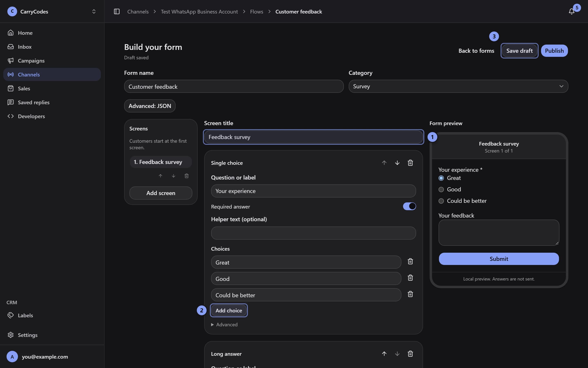Add a new screen
588x368 pixels.
(x=161, y=193)
